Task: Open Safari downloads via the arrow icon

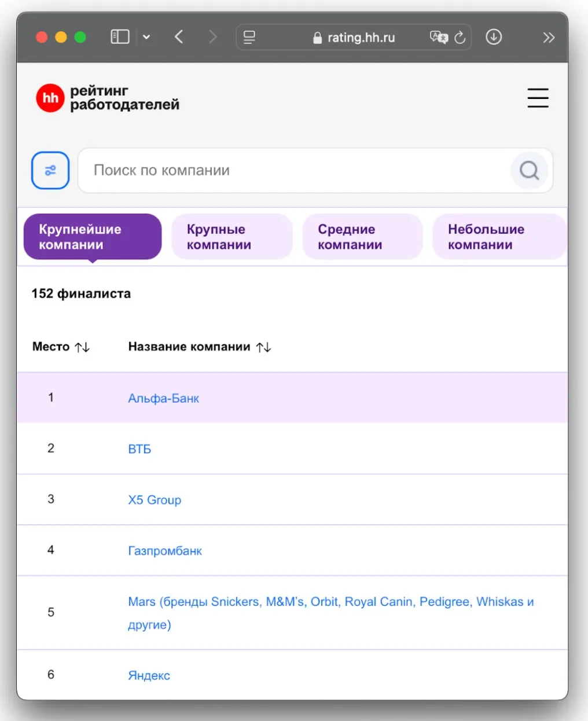Action: (494, 37)
